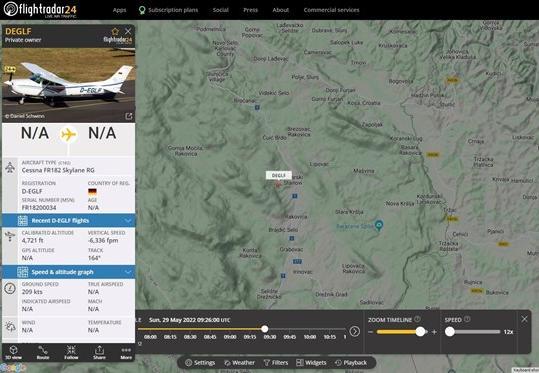The width and height of the screenshot is (539, 373).
Task: Click the Grabovac label on map
Action: 291,249
